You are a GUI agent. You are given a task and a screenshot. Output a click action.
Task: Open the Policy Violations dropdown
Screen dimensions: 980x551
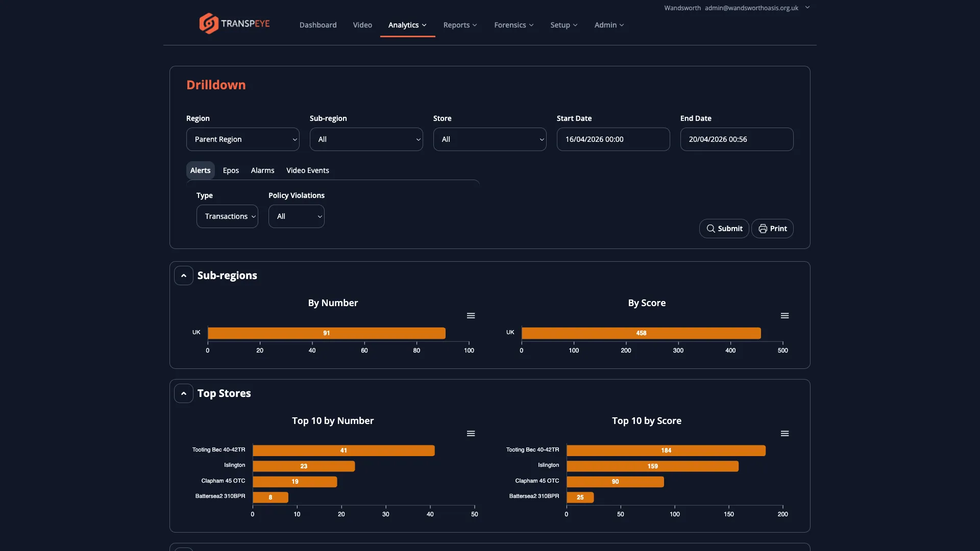[x=296, y=216]
